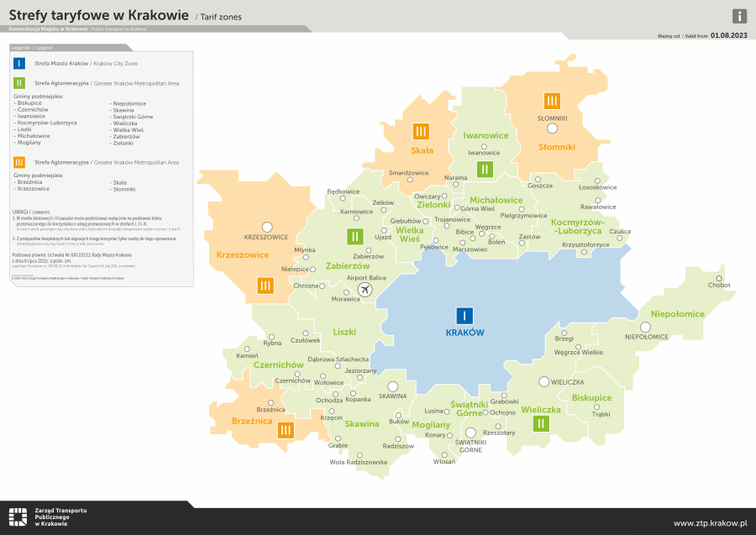Select the green zone II icon near Iwanowice
The height and width of the screenshot is (535, 756).
[484, 169]
